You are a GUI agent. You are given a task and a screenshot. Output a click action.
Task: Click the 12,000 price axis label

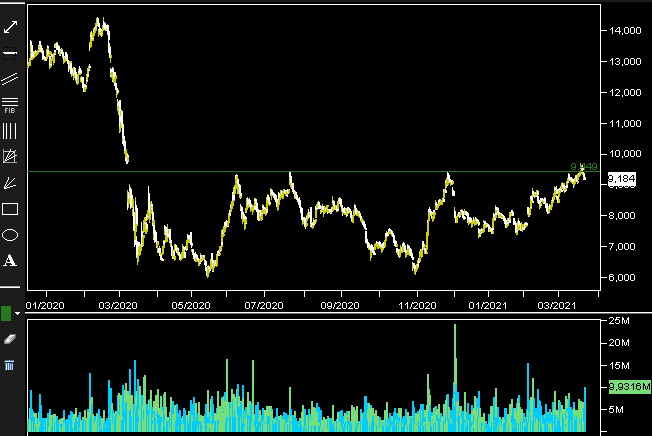tap(625, 93)
